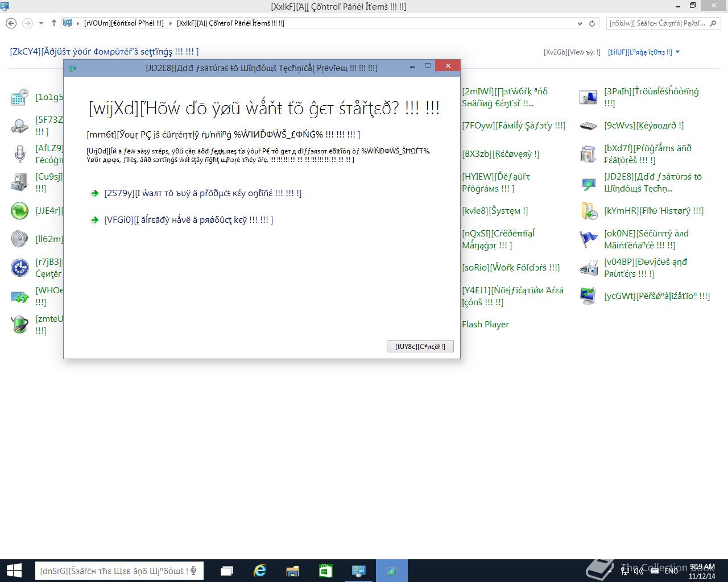Screen dimensions: 728x582
Task: Open the magnifier-over-computer icon [5F73Z]
Action: pos(20,126)
